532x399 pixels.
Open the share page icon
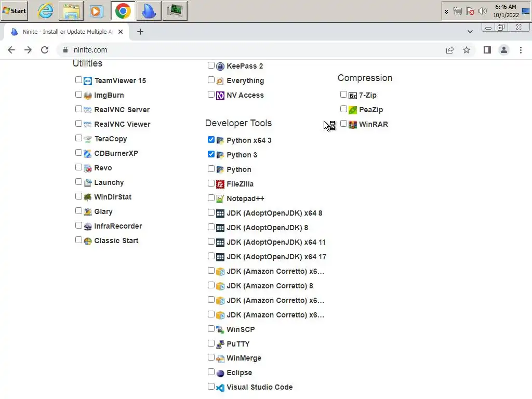(x=450, y=50)
